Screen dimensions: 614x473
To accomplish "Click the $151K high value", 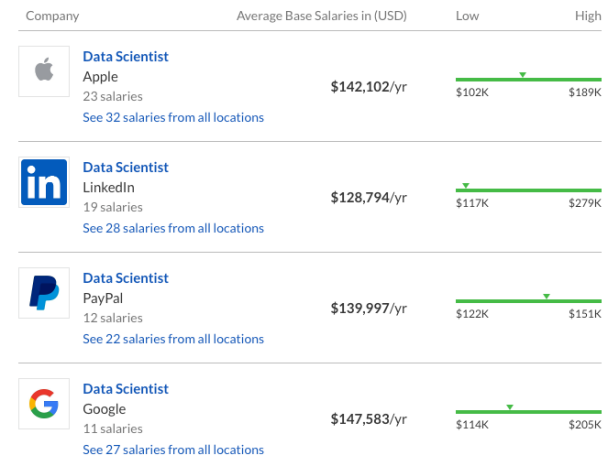I will tap(585, 314).
